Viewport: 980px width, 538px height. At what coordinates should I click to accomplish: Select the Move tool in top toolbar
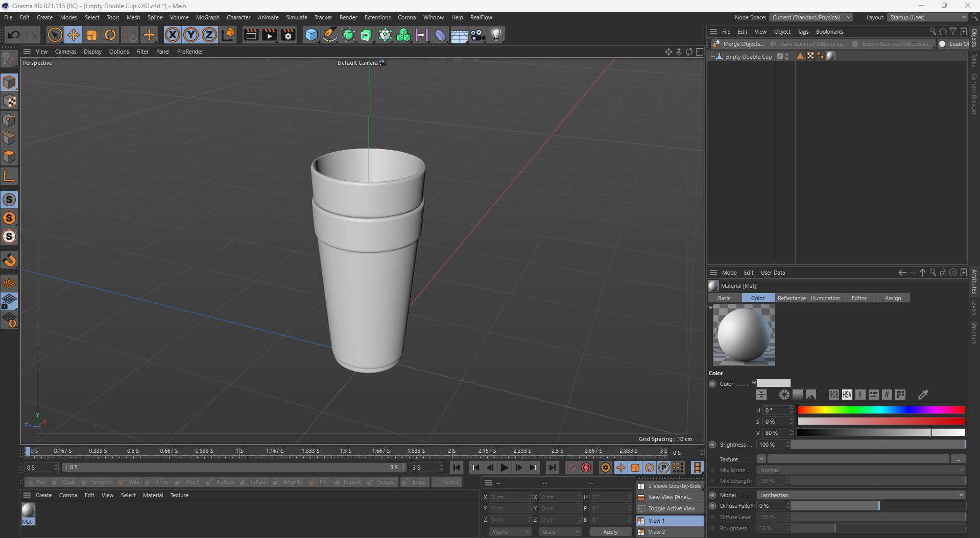(x=74, y=35)
